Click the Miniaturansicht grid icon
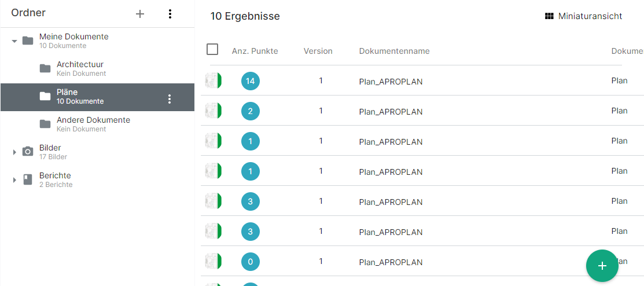Viewport: 644px width, 286px height. click(x=549, y=16)
